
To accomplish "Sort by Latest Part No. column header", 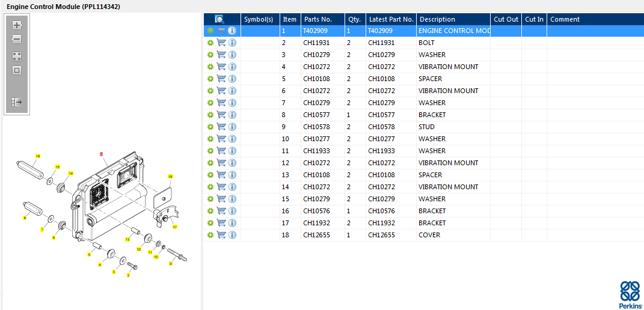I will pos(391,19).
